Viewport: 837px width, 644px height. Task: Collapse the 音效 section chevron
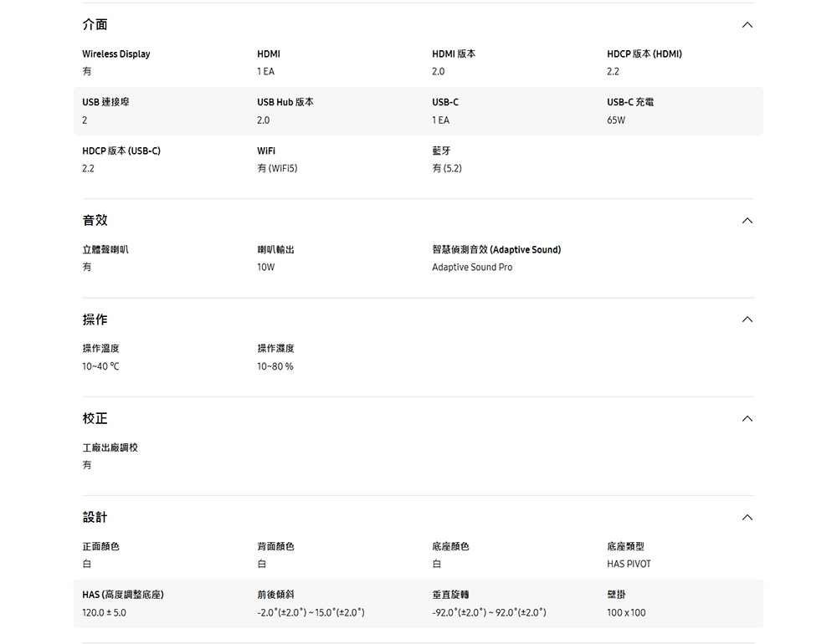[x=747, y=220]
